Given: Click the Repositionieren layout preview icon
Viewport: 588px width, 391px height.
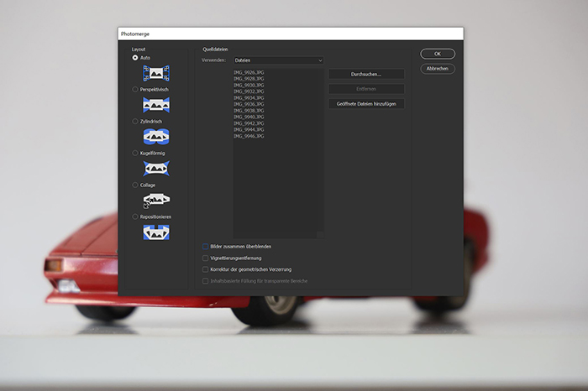Looking at the screenshot, I should 156,232.
